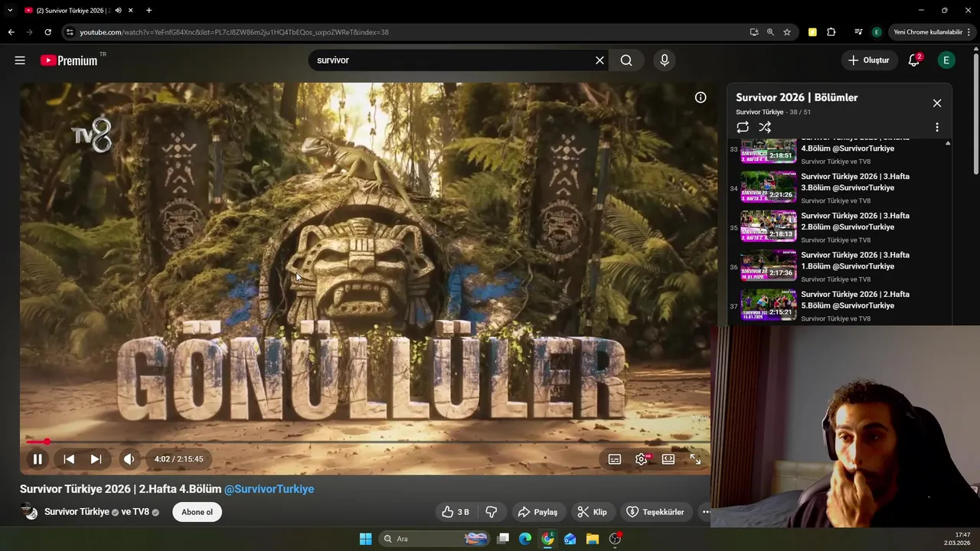Mute the video volume
The image size is (980, 551).
tap(129, 459)
